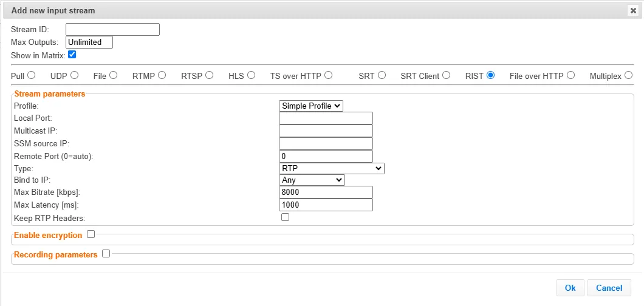Select the RTMP radio option
The image size is (644, 306).
pos(162,75)
